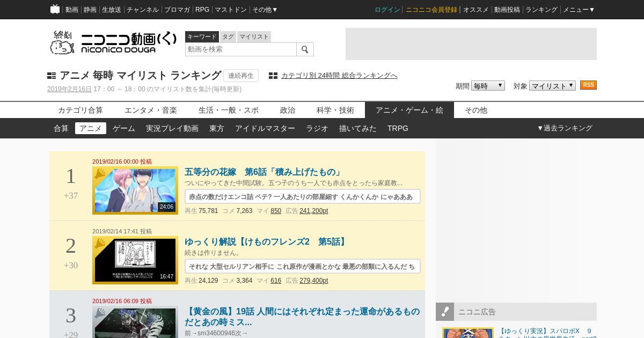Switch to カテゴリ合算 tab
This screenshot has width=644, height=338.
[80, 110]
